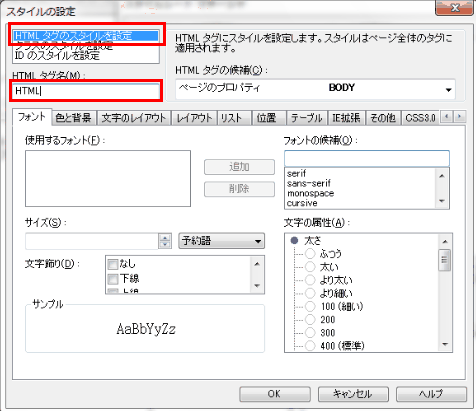The image size is (476, 411).
Task: Click the attributes list scrollbar thumb
Action: 445,260
